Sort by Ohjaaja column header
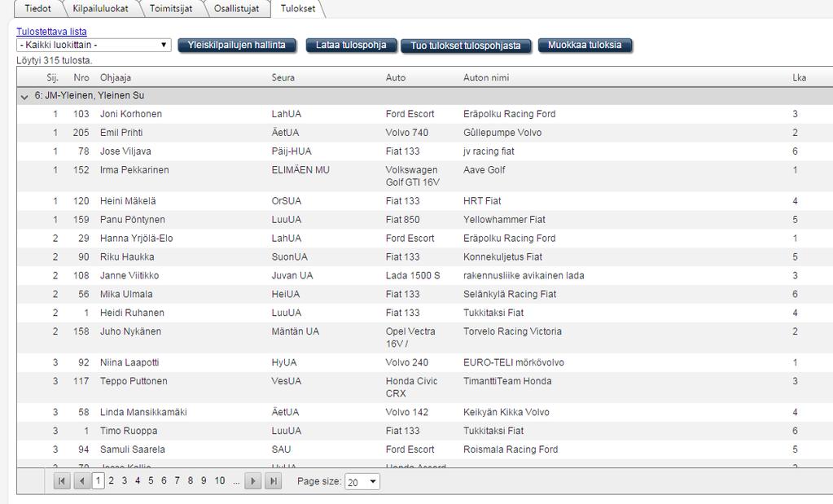 coord(116,77)
